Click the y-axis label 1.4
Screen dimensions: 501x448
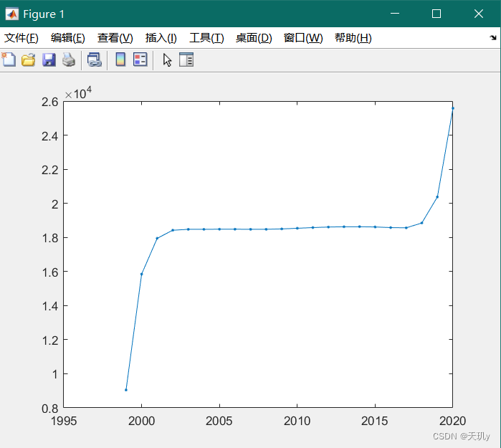click(50, 306)
